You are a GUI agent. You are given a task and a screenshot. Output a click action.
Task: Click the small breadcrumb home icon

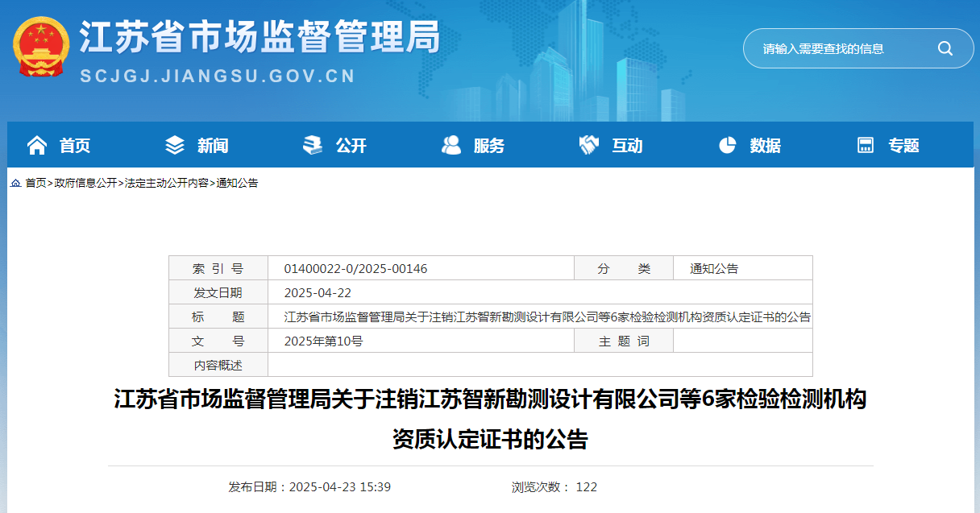click(x=15, y=184)
